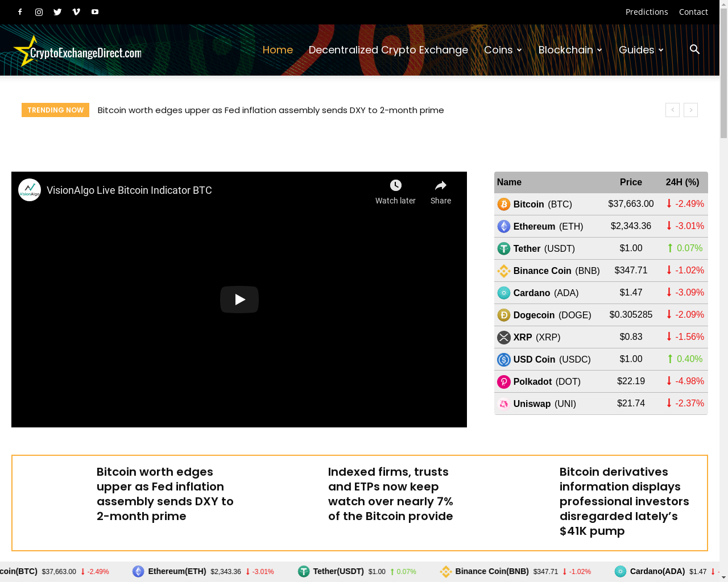Play the VisionAlgo Bitcoin video
The width and height of the screenshot is (728, 582).
(x=239, y=300)
